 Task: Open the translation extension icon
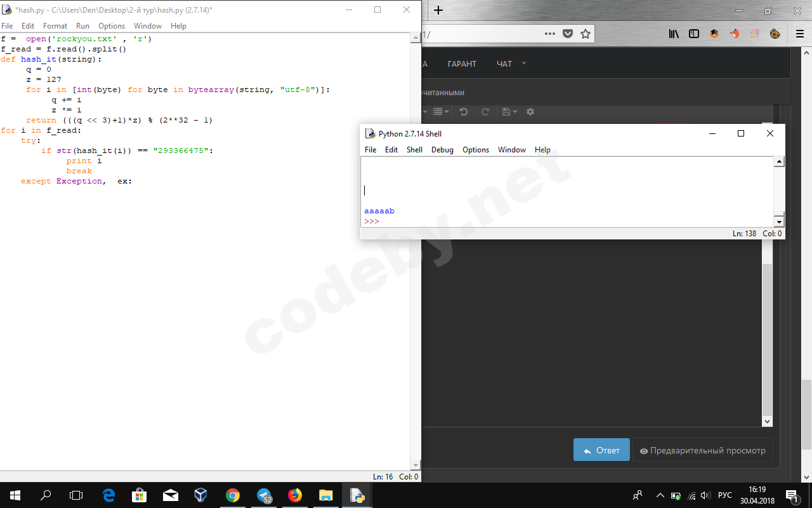pos(755,34)
